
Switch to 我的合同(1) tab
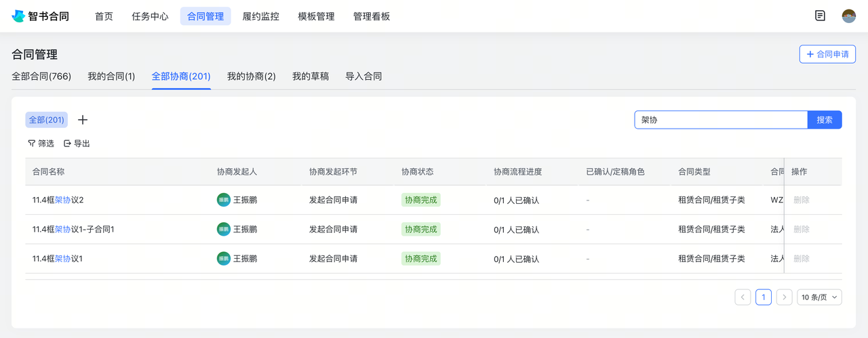pos(111,77)
